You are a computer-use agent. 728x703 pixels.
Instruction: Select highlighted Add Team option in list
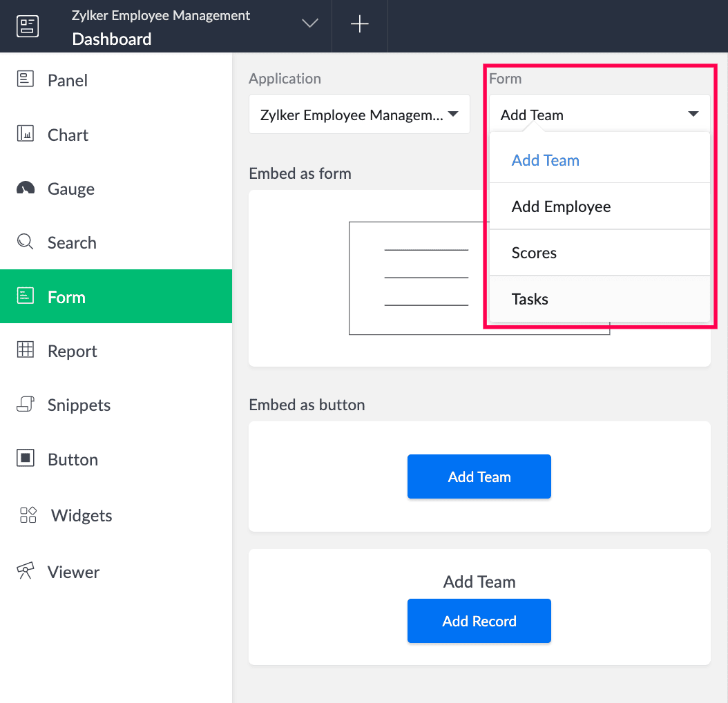(545, 160)
